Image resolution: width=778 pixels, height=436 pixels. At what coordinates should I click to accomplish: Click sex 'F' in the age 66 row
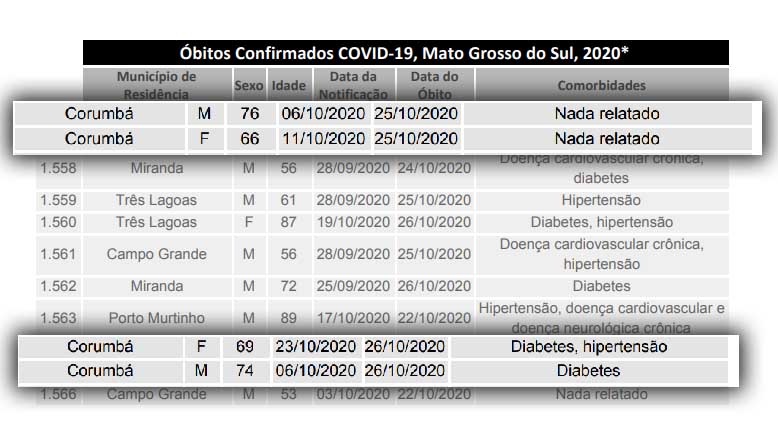tap(204, 138)
